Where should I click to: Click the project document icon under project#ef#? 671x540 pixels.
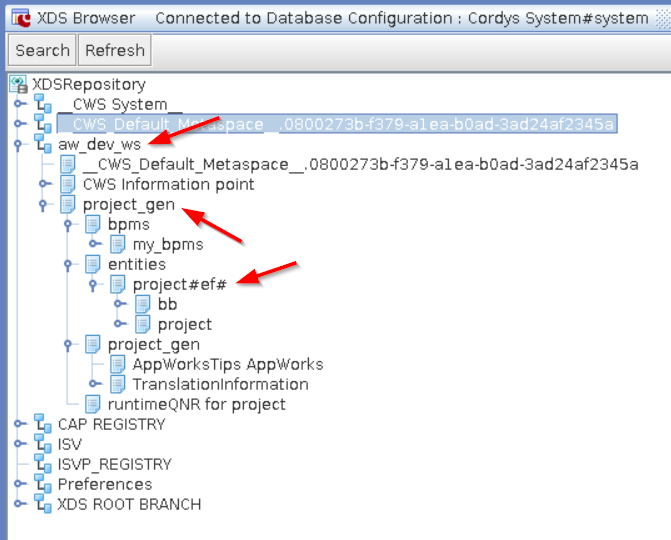[x=143, y=325]
